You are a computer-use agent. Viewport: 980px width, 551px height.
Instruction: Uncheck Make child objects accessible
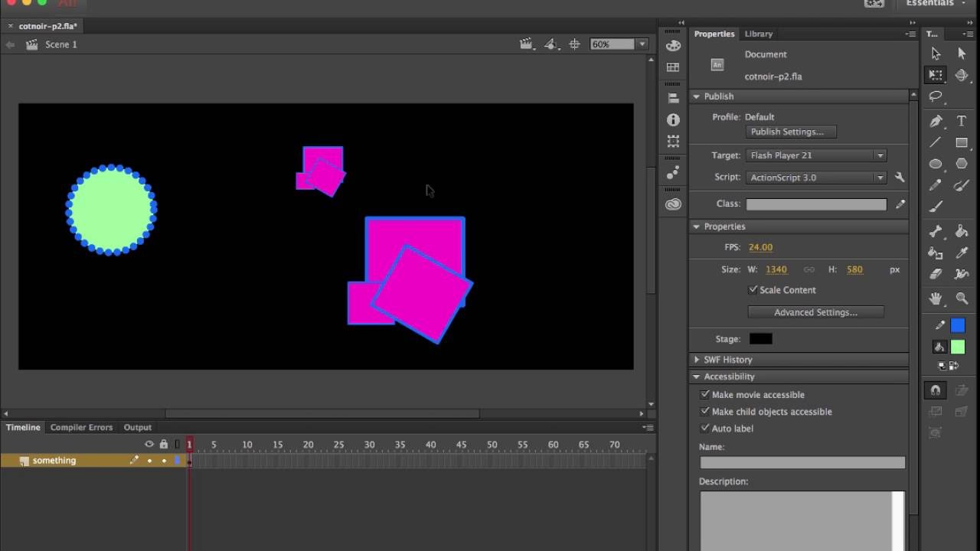click(705, 412)
